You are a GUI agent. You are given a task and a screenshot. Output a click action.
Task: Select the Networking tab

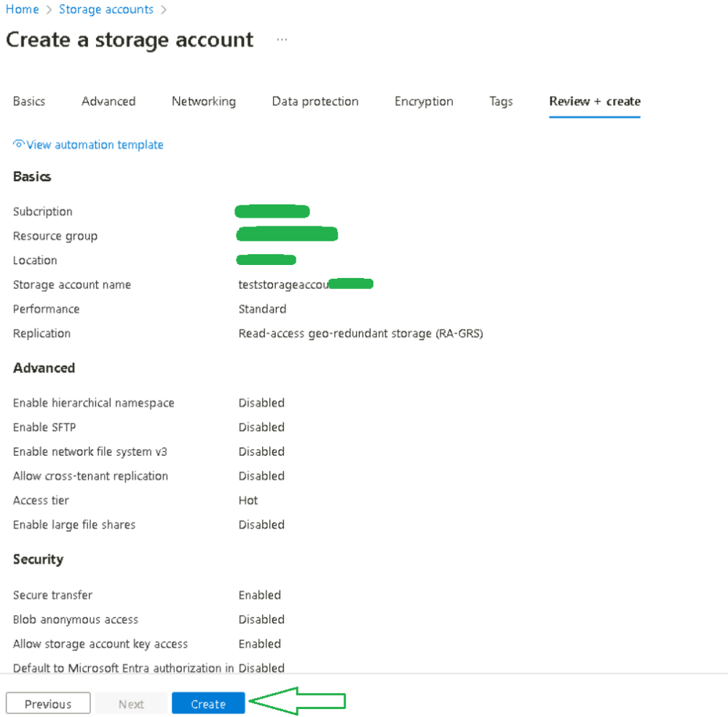204,101
